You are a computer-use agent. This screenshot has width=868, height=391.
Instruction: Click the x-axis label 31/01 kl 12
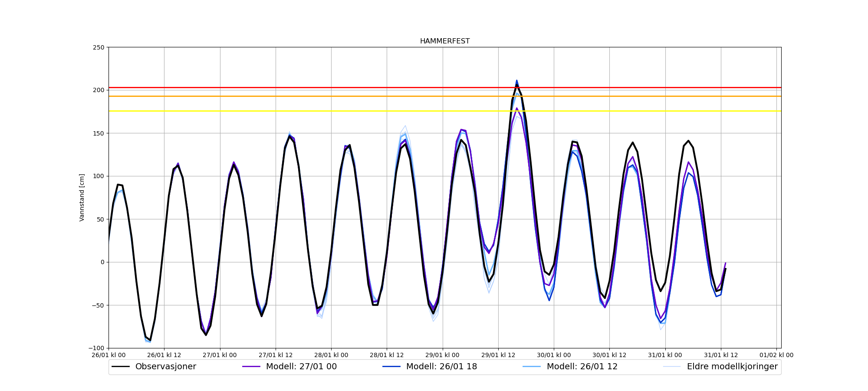pyautogui.click(x=721, y=355)
